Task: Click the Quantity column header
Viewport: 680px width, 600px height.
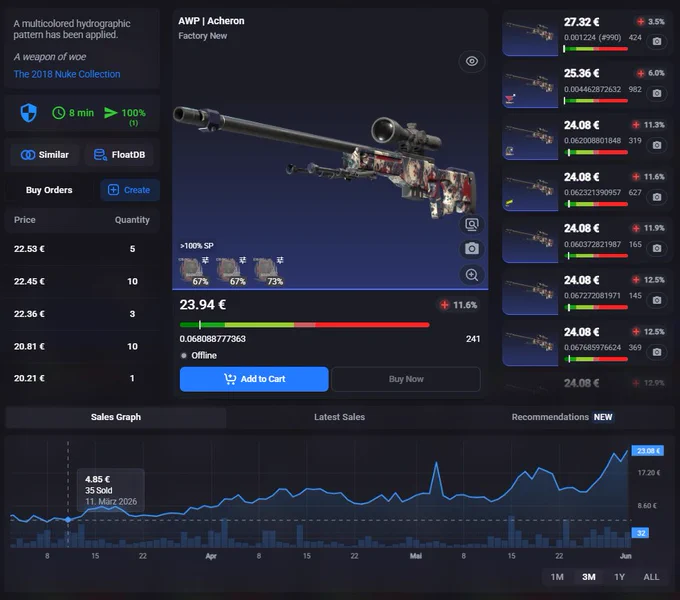Action: (x=132, y=220)
